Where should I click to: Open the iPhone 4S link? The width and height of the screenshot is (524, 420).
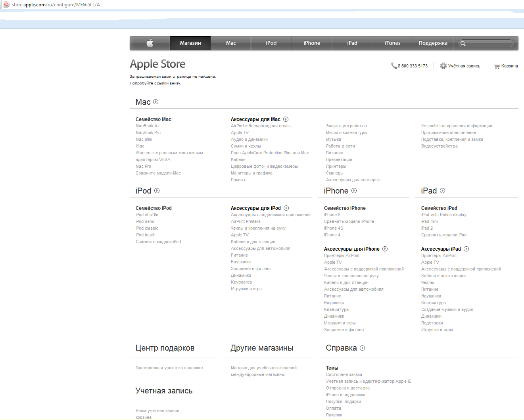click(334, 228)
